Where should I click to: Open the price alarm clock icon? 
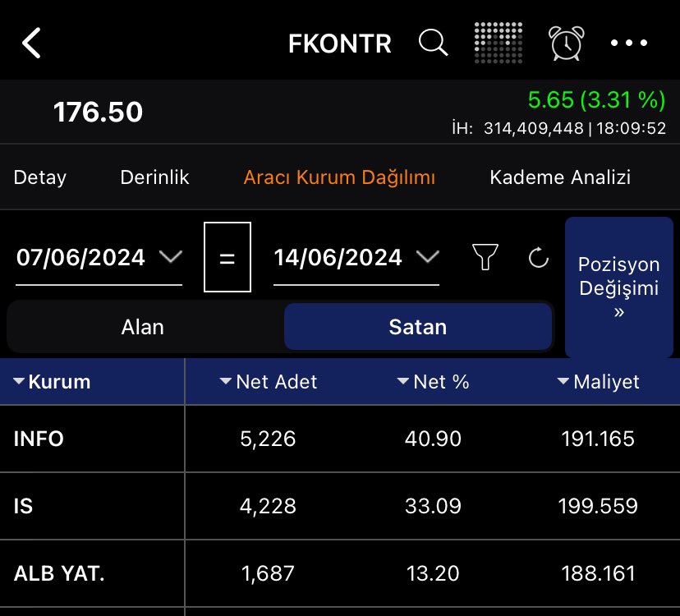(x=565, y=43)
